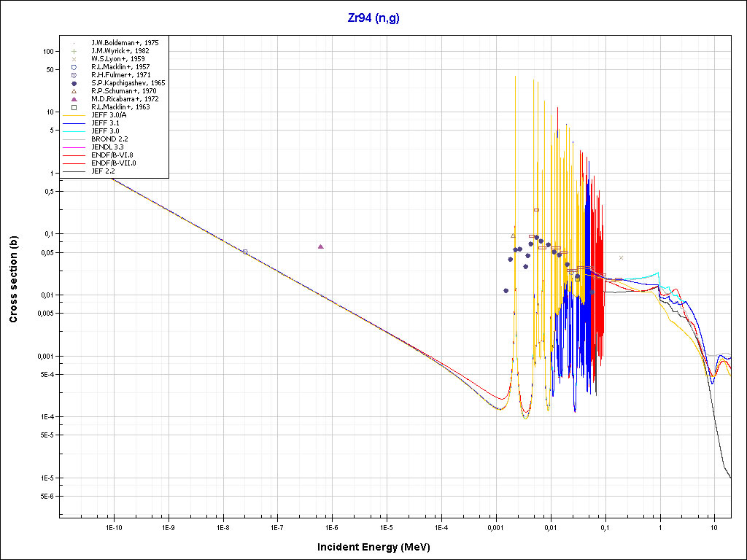Viewport: 747px width, 560px height.
Task: Select the M.D.Ricabarra filled triangle legend marker
Action: (74, 99)
